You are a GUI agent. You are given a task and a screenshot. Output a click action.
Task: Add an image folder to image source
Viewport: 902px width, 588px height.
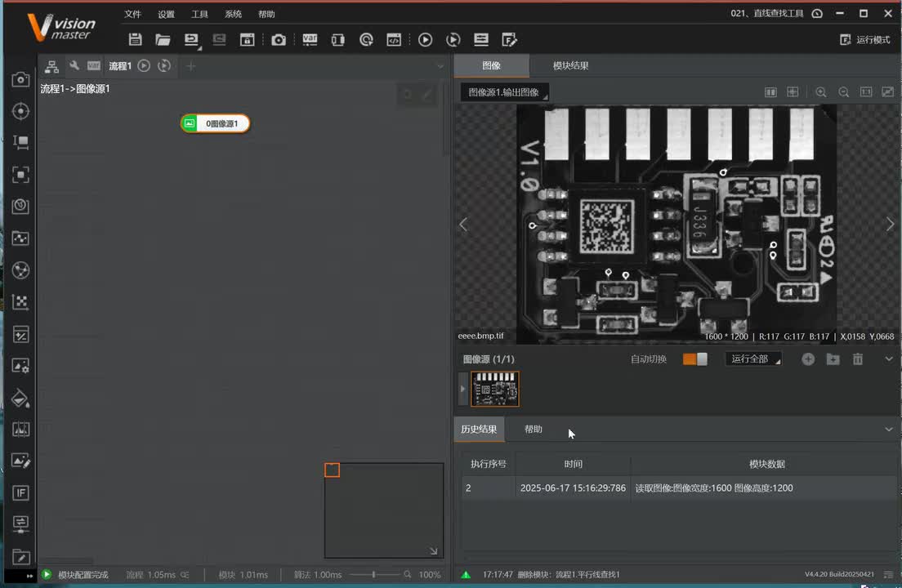click(833, 359)
